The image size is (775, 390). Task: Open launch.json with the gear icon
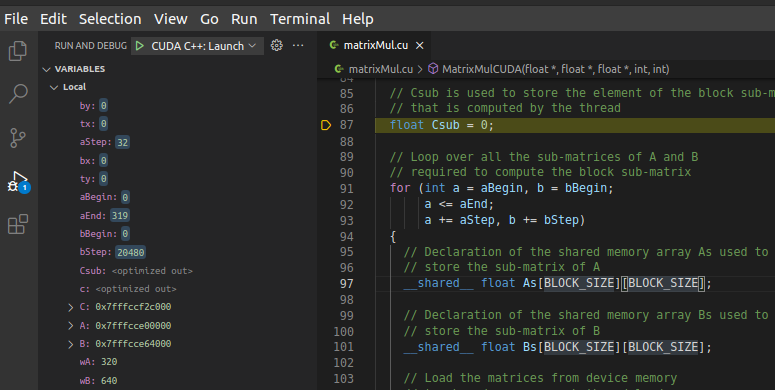point(277,45)
